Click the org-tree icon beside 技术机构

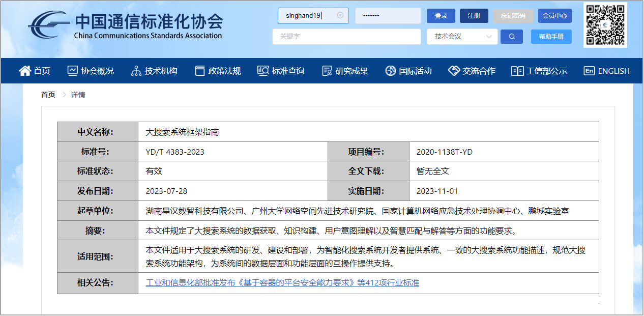pos(136,71)
